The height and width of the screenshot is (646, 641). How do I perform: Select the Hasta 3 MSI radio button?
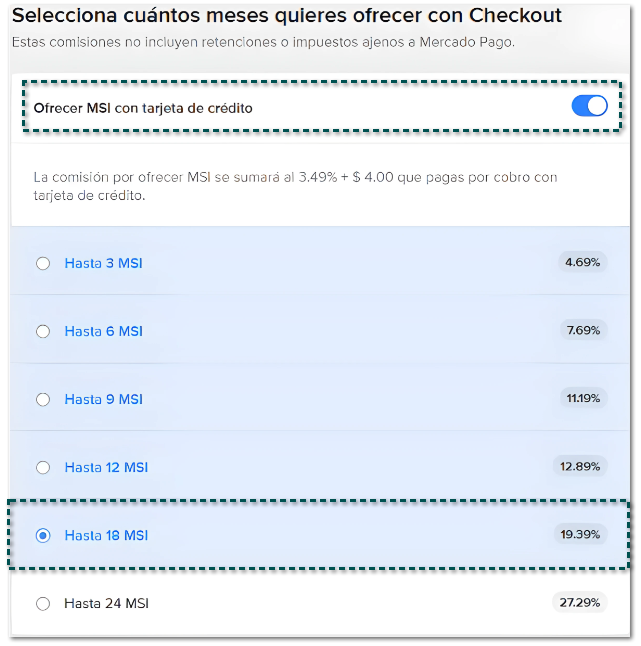pos(42,264)
